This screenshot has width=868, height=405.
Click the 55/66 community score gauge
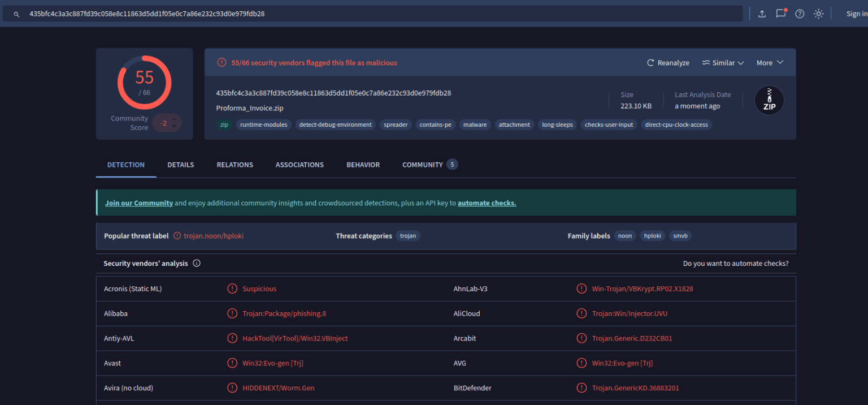[144, 82]
